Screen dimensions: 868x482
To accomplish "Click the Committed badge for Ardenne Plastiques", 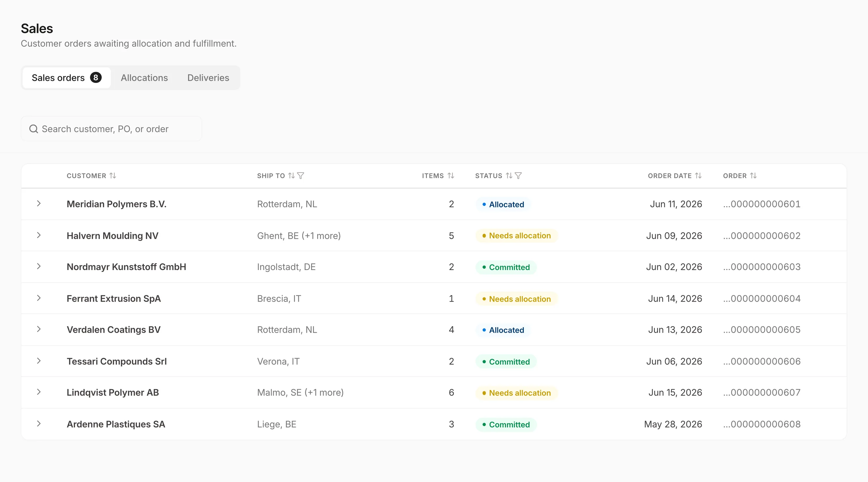I will (506, 424).
